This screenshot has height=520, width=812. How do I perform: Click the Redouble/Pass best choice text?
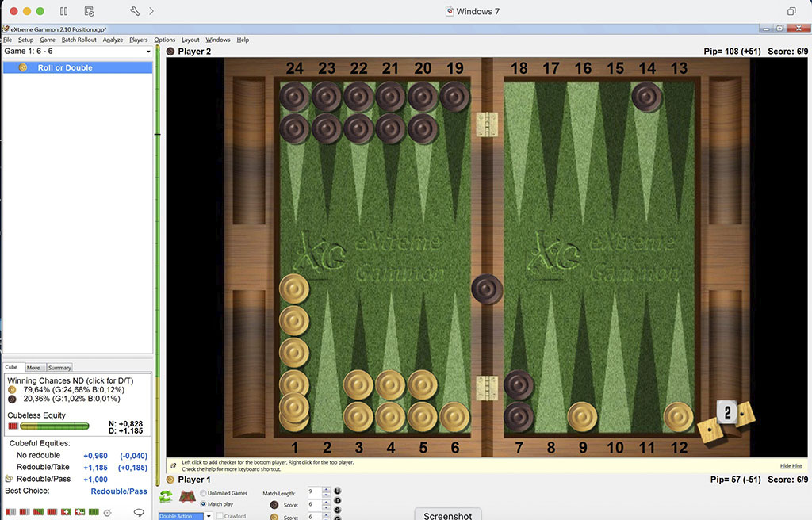tap(119, 491)
